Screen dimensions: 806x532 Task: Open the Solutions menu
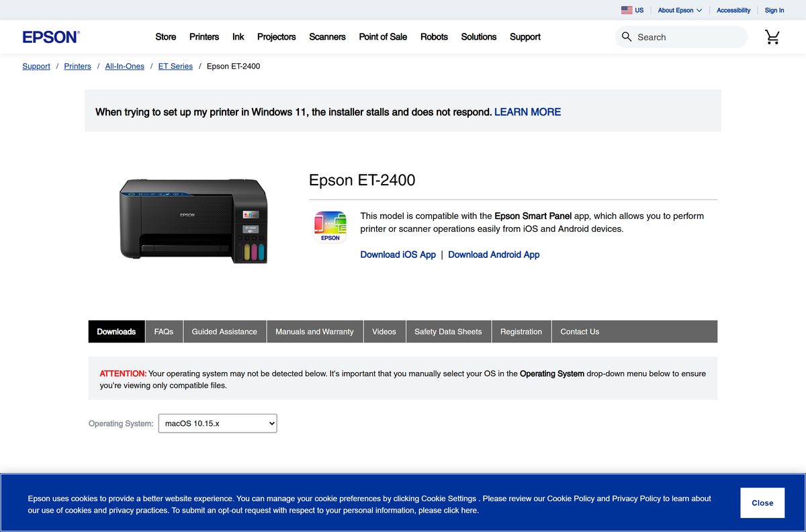(479, 37)
